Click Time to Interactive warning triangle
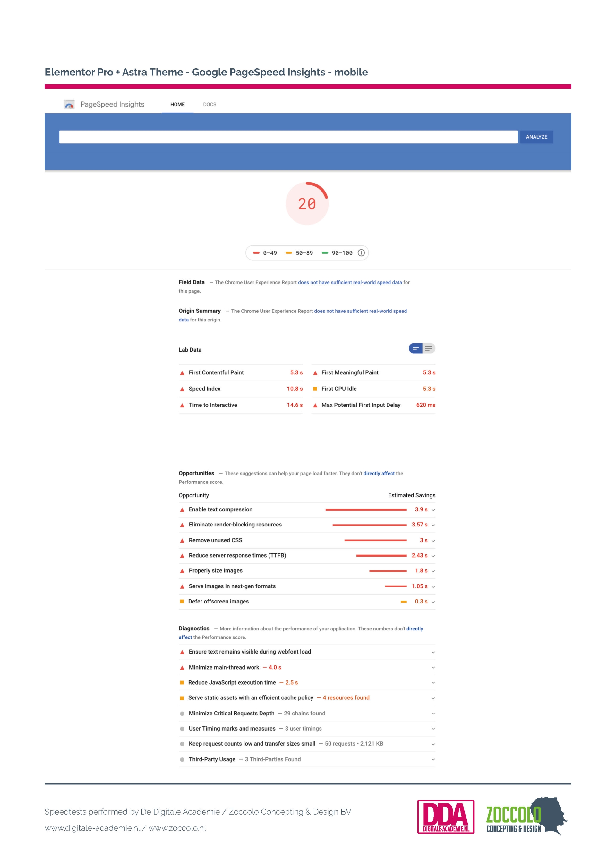This screenshot has height=864, width=616. pyautogui.click(x=182, y=406)
